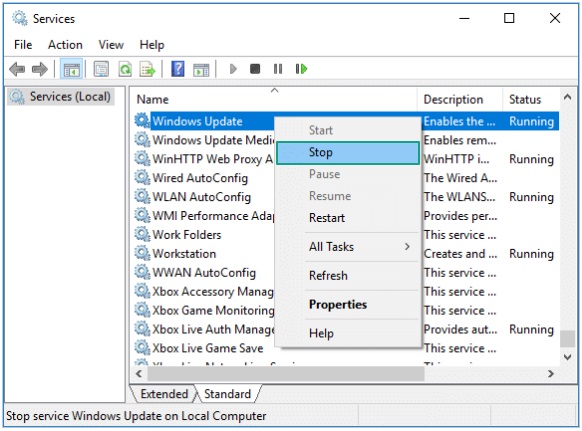Image resolution: width=582 pixels, height=431 pixels.
Task: Click the Restart Service toolbar icon
Action: [301, 69]
